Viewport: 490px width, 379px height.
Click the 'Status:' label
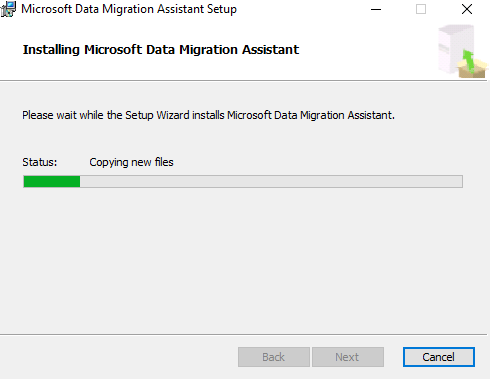click(x=40, y=162)
